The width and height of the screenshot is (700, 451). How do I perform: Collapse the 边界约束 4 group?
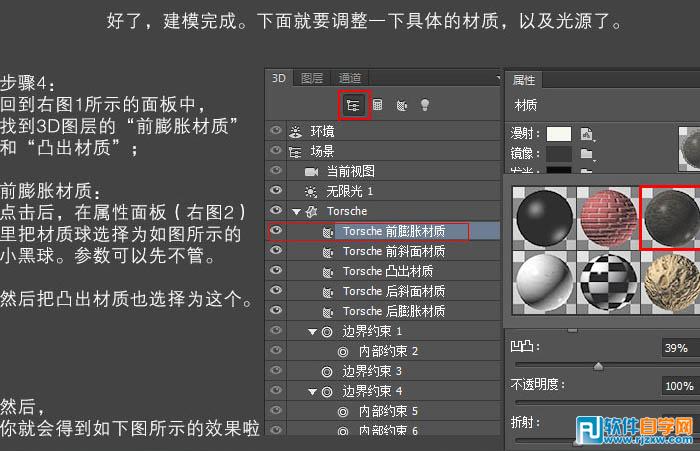click(312, 392)
